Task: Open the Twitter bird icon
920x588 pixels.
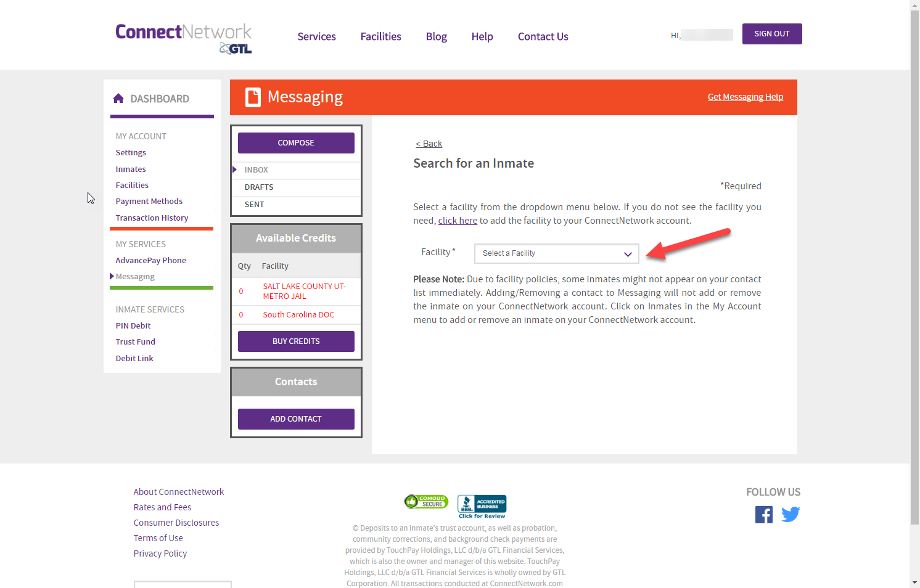Action: [x=791, y=514]
